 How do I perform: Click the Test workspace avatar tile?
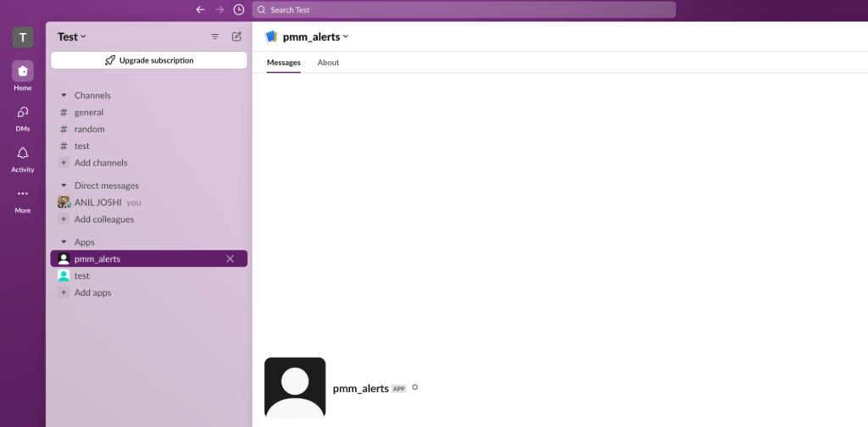click(x=23, y=37)
